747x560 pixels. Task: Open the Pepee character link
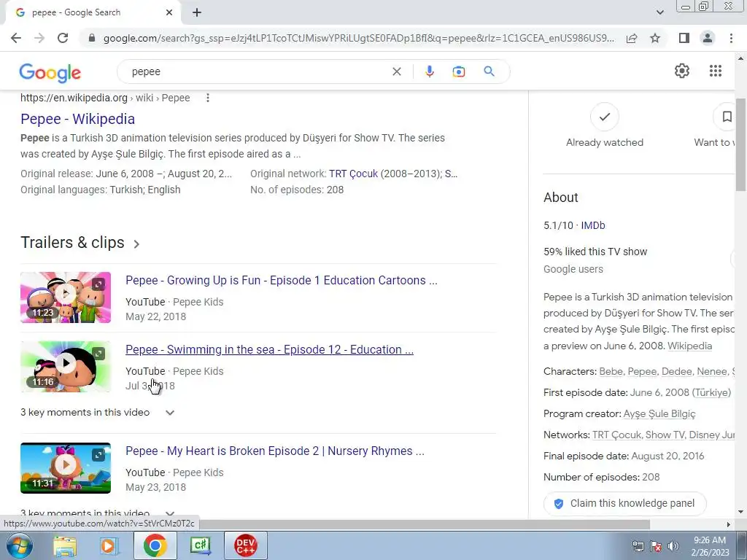click(642, 371)
